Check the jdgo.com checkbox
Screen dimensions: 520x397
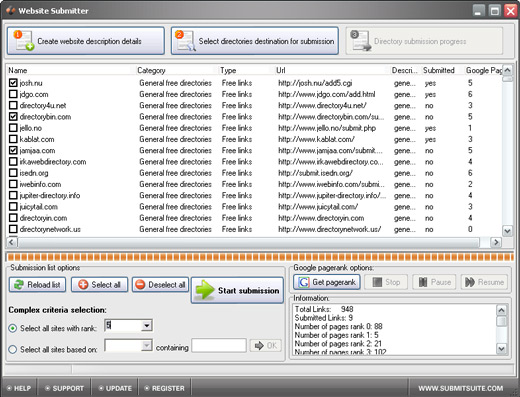13,94
